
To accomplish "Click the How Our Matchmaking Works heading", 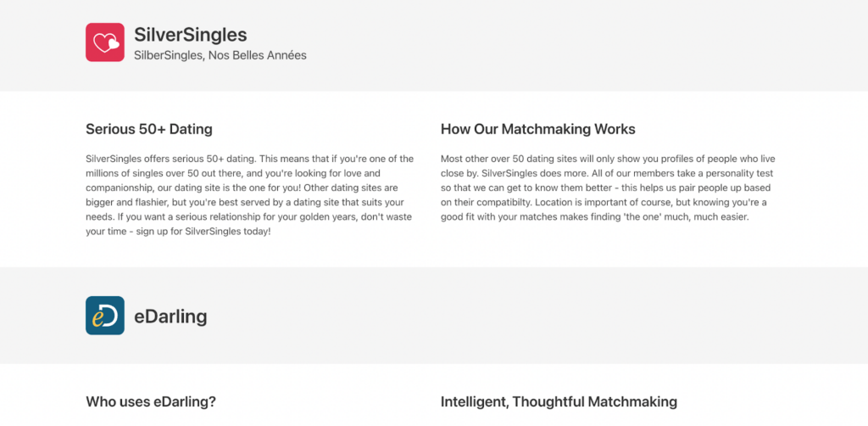I will 538,130.
